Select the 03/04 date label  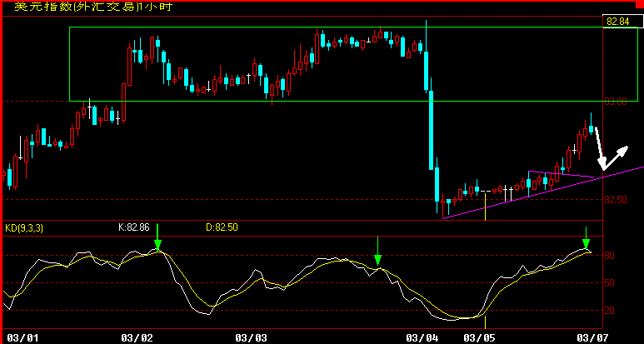[422, 338]
